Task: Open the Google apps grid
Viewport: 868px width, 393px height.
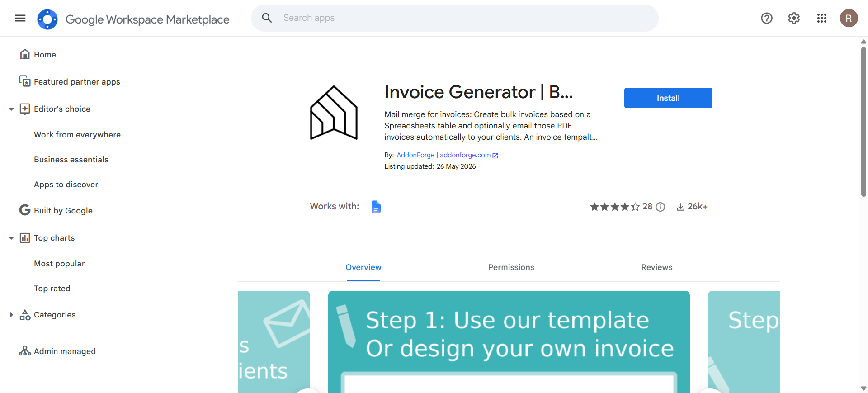Action: click(822, 18)
